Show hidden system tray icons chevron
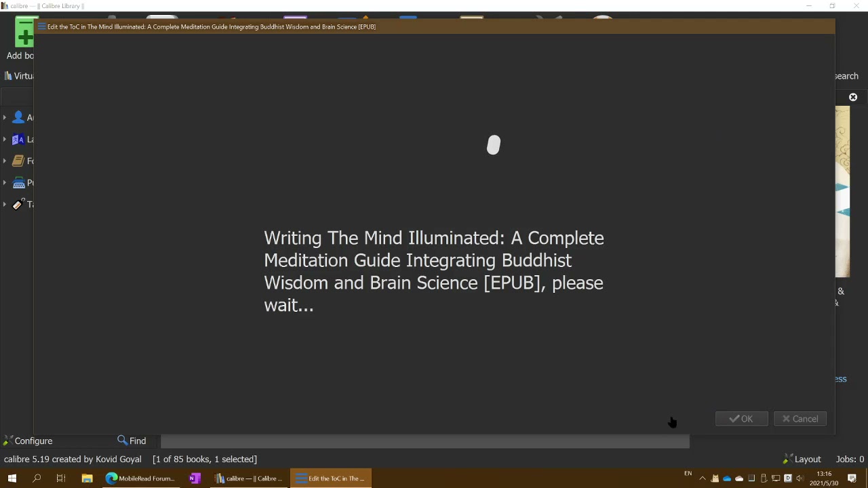The image size is (868, 488). [703, 479]
